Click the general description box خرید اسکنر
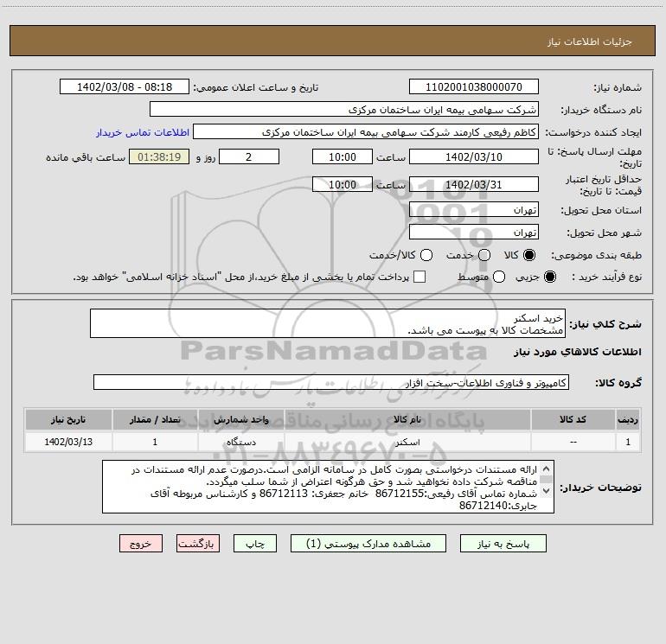 [328, 324]
